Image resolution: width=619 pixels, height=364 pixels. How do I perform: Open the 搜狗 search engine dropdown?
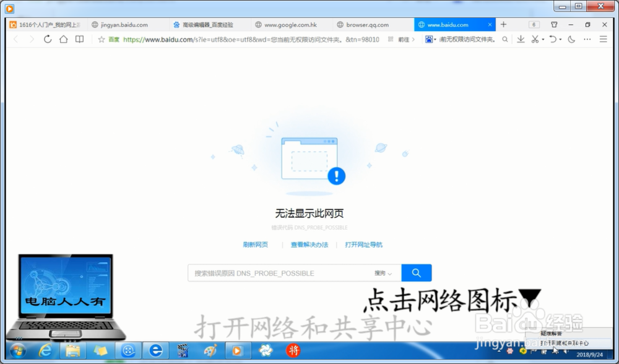coord(383,273)
